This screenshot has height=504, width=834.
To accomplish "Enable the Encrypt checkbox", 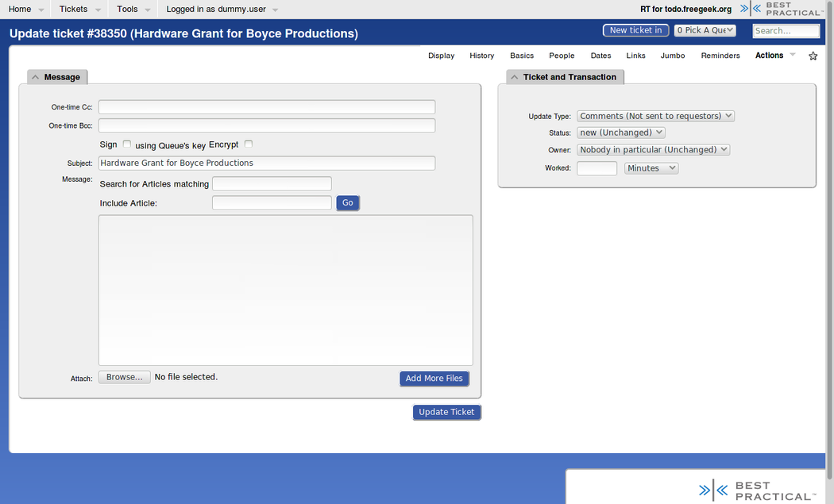I will (x=249, y=144).
